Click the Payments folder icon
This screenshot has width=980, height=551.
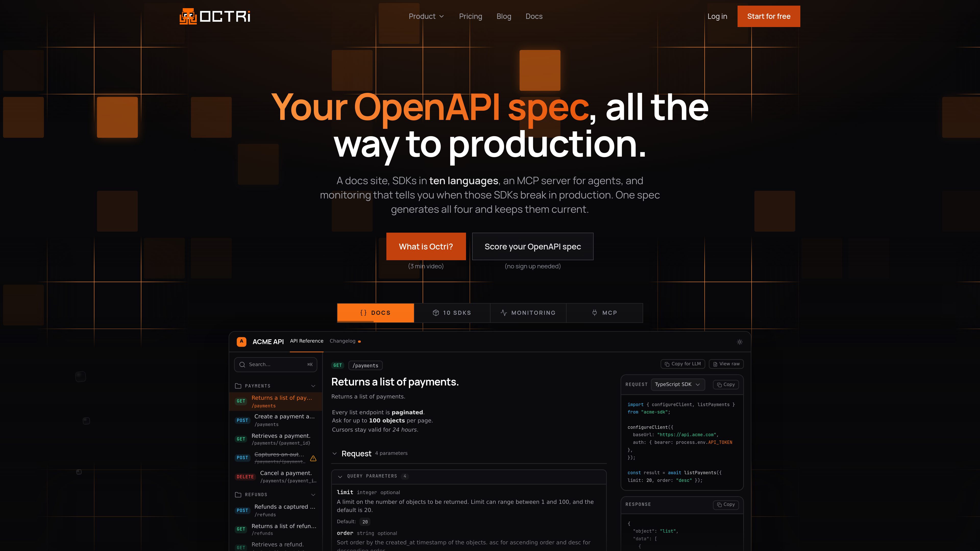238,386
